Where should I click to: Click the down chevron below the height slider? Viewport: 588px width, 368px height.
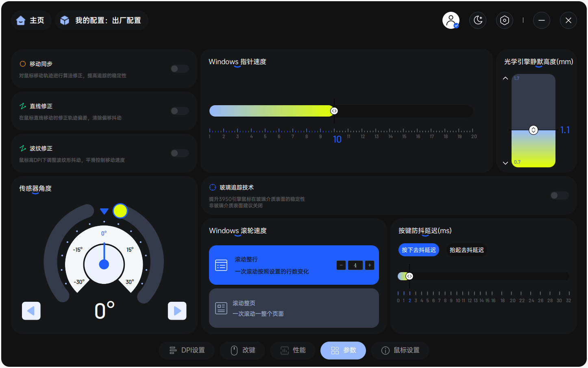coord(505,163)
